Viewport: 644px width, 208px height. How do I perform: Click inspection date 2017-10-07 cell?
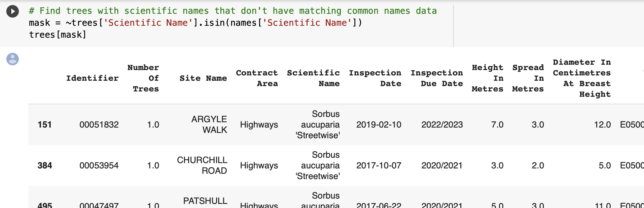coord(379,166)
